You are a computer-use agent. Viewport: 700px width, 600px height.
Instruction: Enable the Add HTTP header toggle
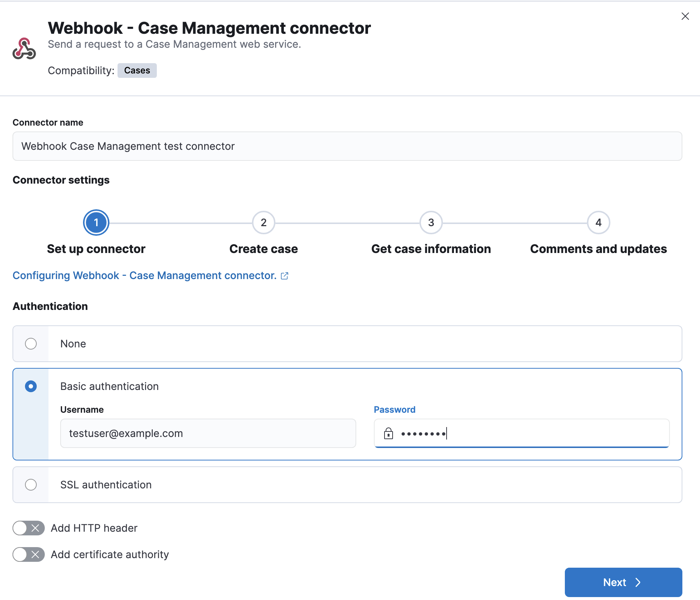click(x=28, y=528)
